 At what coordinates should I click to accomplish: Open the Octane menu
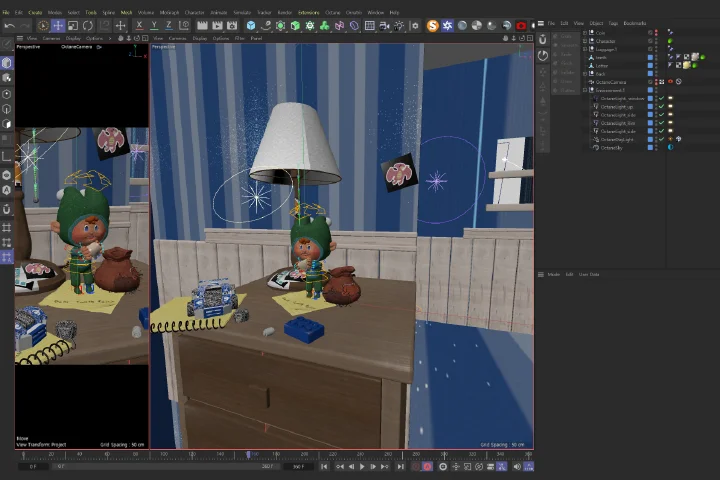[332, 12]
